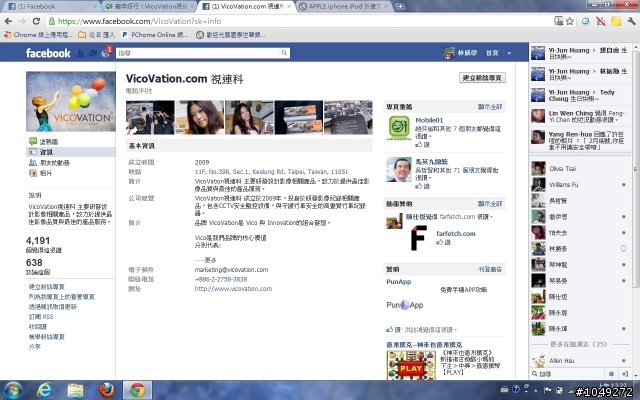The width and height of the screenshot is (640, 400).
Task: Click the farfetch F logo
Action: click(419, 238)
